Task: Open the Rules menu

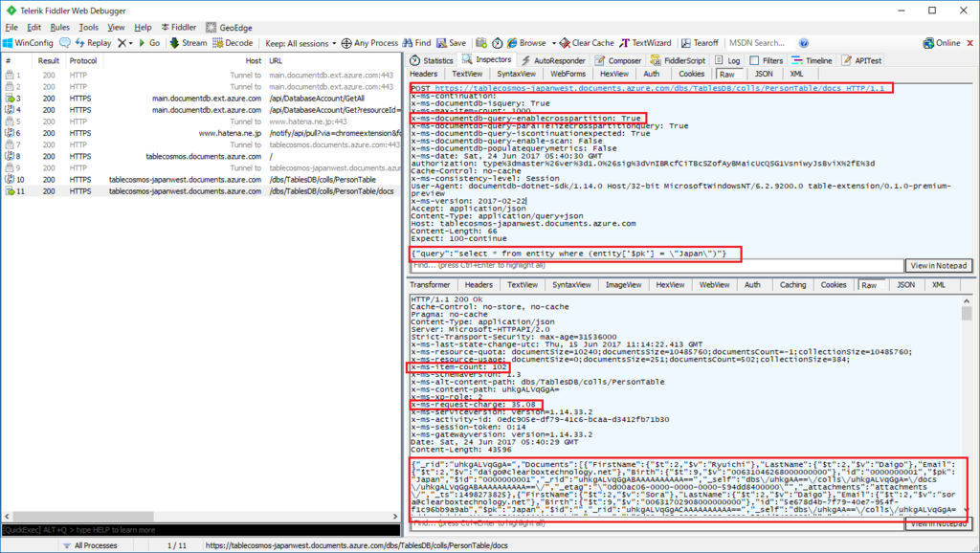Action: [x=60, y=28]
